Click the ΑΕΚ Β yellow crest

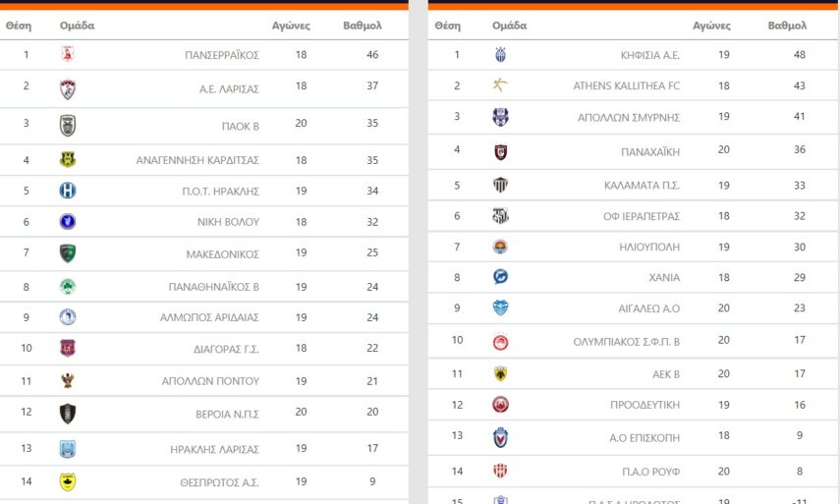pos(500,373)
